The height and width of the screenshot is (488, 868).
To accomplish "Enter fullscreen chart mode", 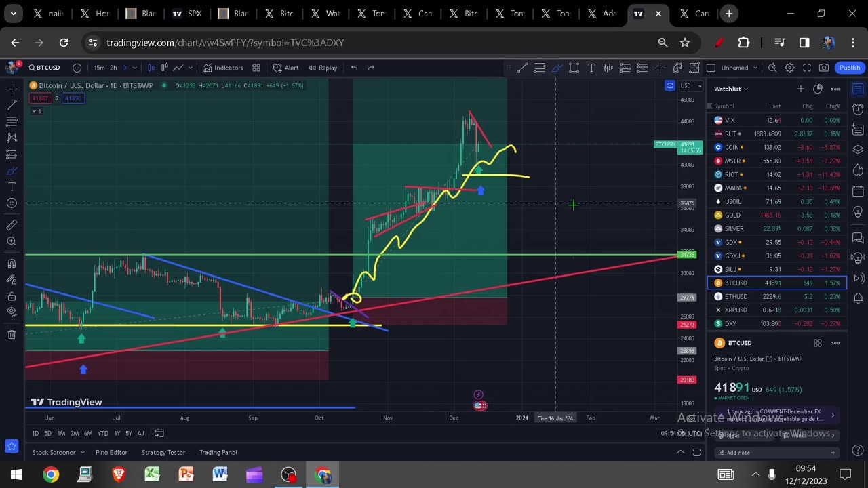I will click(x=807, y=68).
